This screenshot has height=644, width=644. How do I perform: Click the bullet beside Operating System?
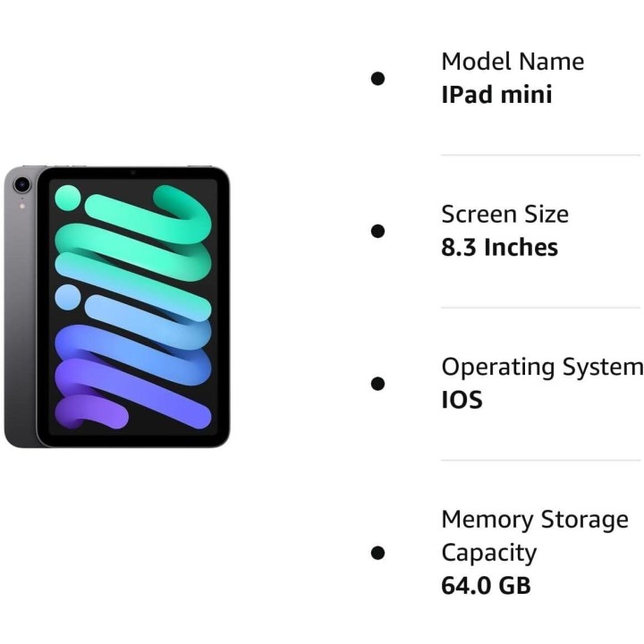point(377,384)
